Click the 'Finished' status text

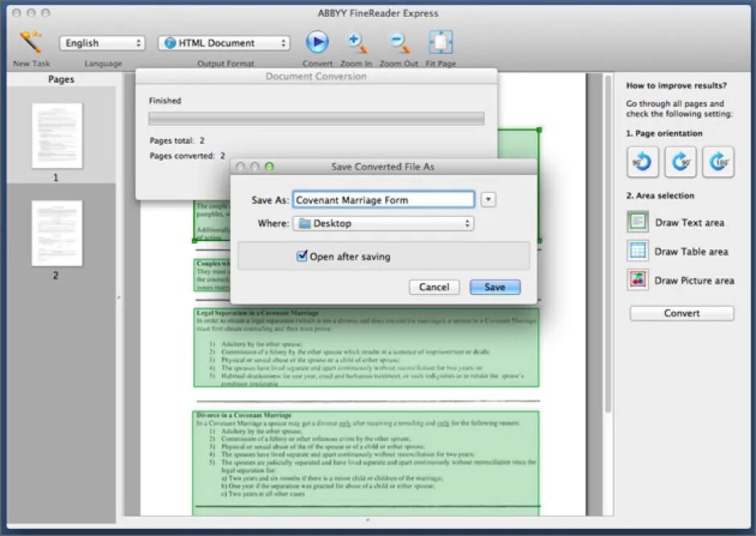pos(165,100)
